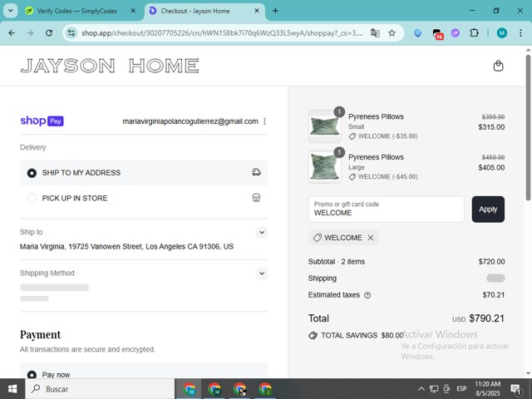This screenshot has height=399, width=532.
Task: Click the network icon in system tray
Action: 434,389
